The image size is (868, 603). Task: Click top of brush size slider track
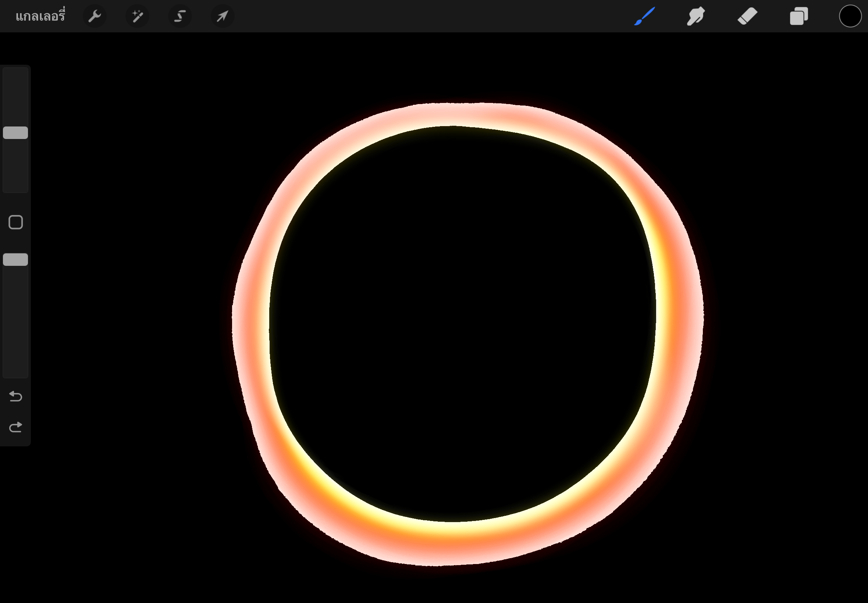pyautogui.click(x=15, y=74)
